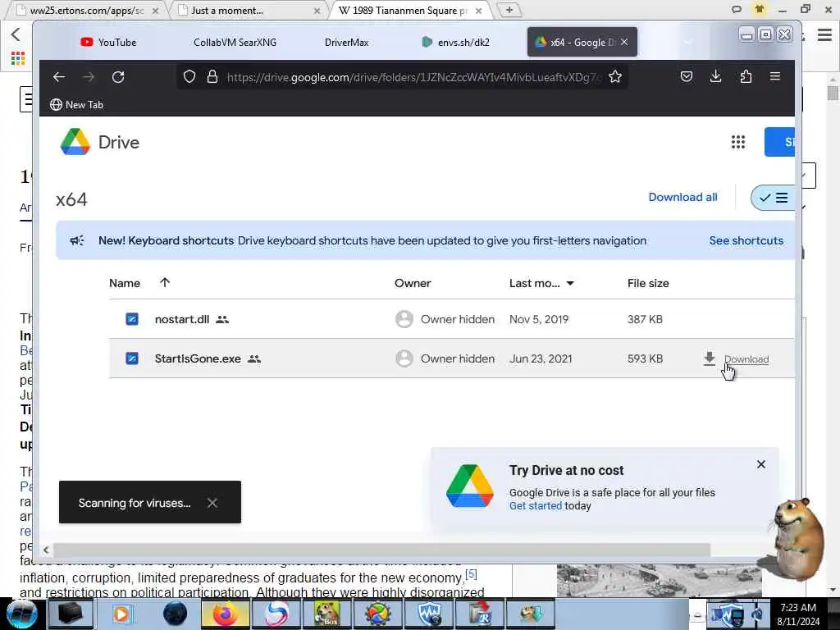Open Firefox from the taskbar
Image resolution: width=840 pixels, height=630 pixels.
tap(226, 614)
